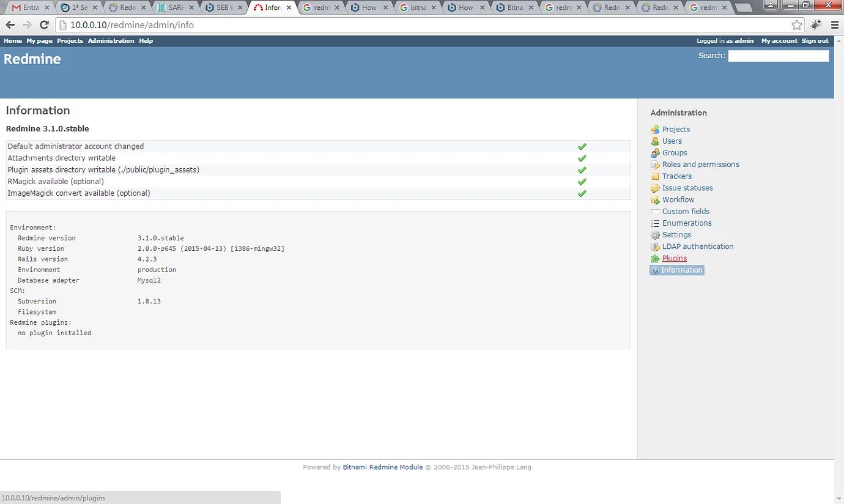Open Projects in the top menu bar
Image resolution: width=844 pixels, height=504 pixels.
tap(70, 41)
